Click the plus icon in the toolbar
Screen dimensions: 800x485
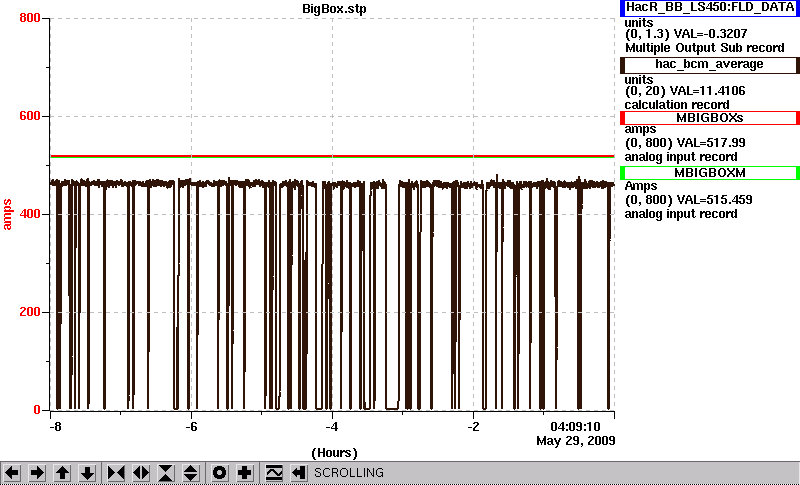tap(244, 473)
